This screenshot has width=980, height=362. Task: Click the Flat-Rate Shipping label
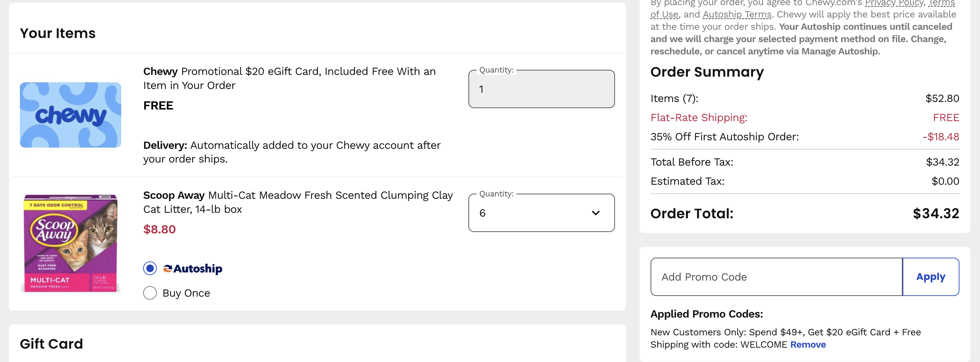point(699,117)
